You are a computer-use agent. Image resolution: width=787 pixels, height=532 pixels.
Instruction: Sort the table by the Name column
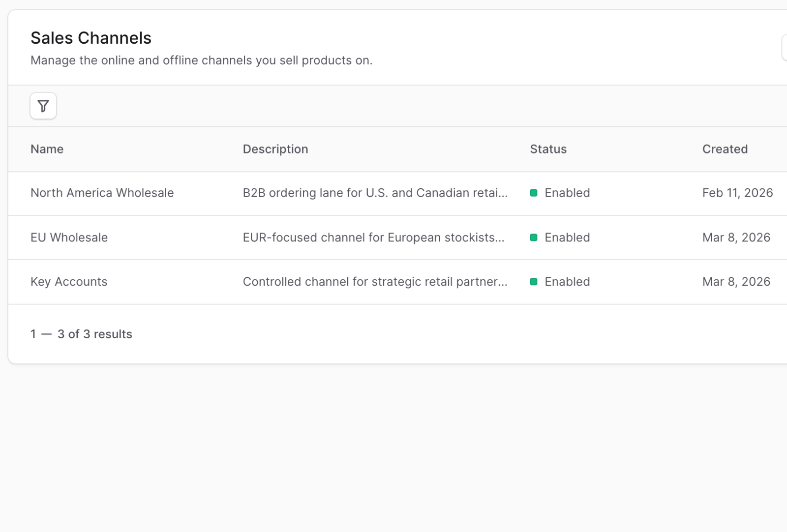click(x=47, y=149)
